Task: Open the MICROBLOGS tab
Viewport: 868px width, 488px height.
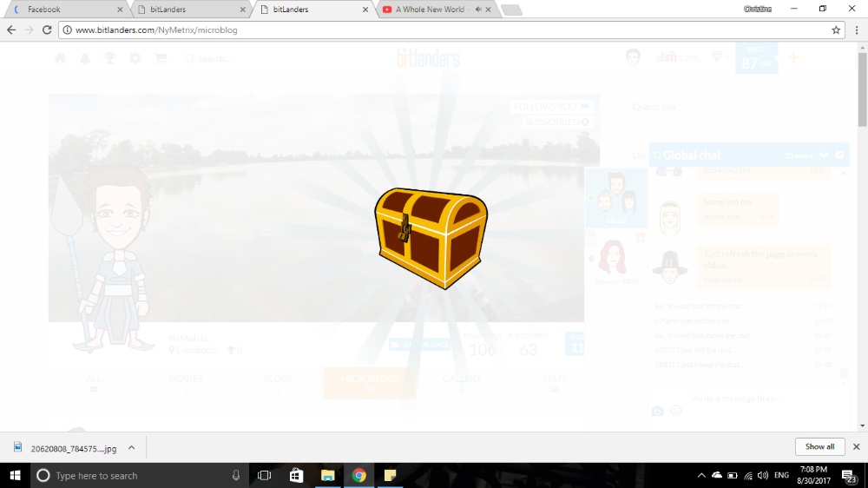Action: point(369,382)
